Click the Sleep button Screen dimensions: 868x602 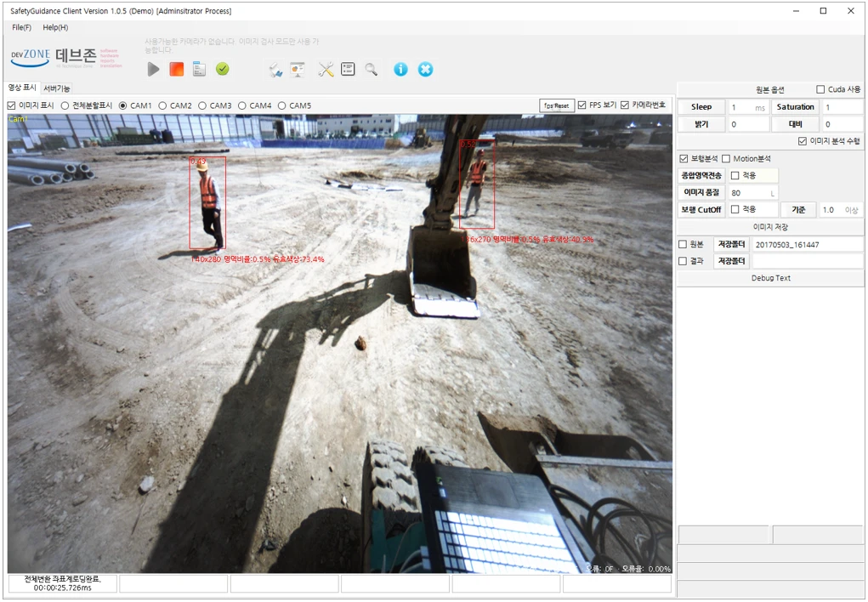701,107
